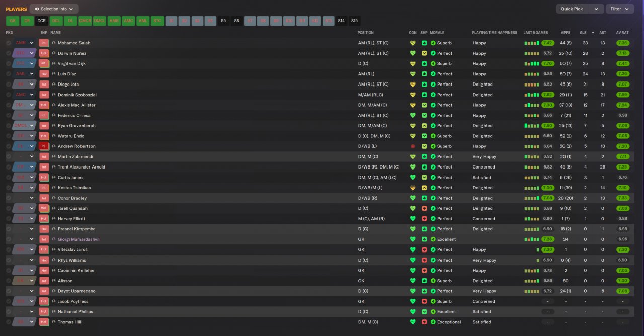Toggle the picked checkmark for Presnel Kimpembe
This screenshot has height=336, width=644.
(x=9, y=229)
